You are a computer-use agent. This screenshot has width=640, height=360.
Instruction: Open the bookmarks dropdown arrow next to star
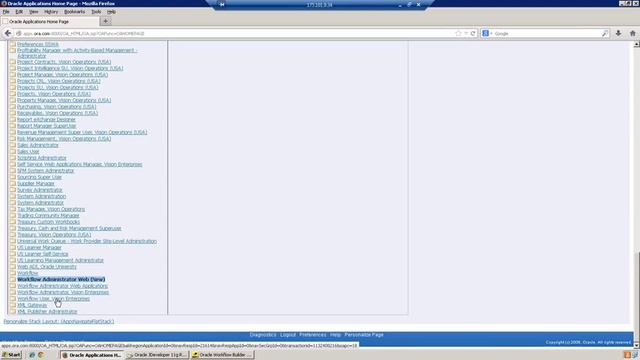pyautogui.click(x=466, y=33)
